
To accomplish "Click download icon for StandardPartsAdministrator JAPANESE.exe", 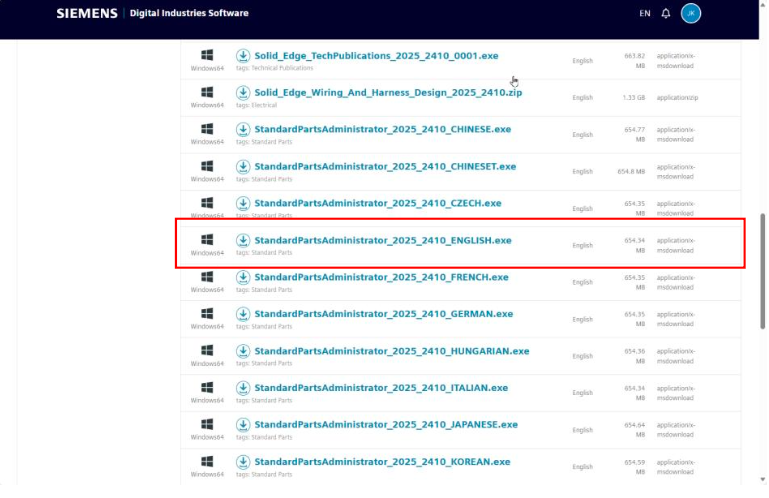I will 243,425.
